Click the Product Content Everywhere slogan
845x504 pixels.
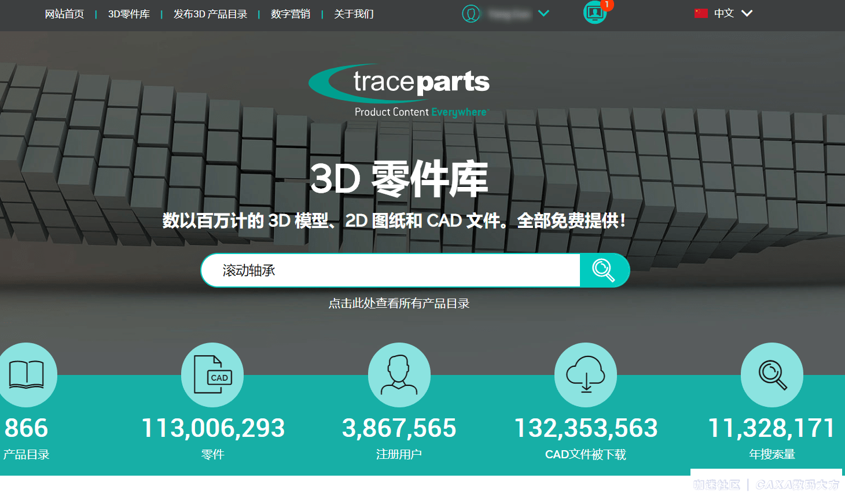click(421, 112)
